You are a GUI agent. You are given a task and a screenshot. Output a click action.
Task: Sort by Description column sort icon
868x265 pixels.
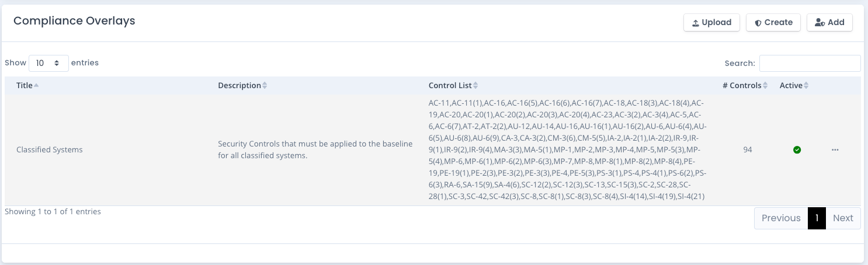point(265,86)
